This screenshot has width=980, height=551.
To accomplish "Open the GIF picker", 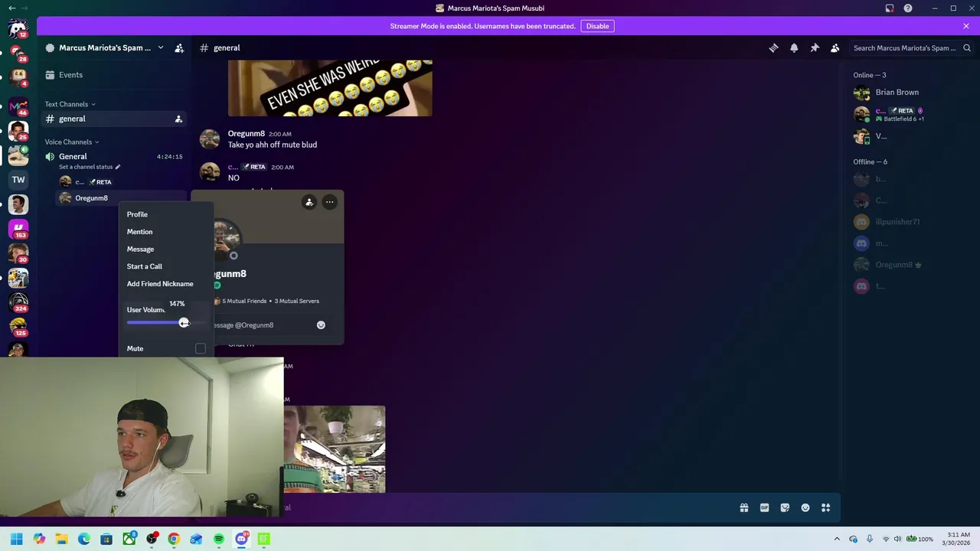I will [x=764, y=507].
